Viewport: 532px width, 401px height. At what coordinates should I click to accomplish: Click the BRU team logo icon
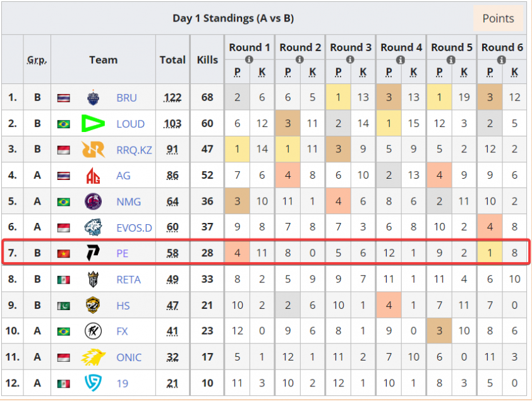point(93,98)
